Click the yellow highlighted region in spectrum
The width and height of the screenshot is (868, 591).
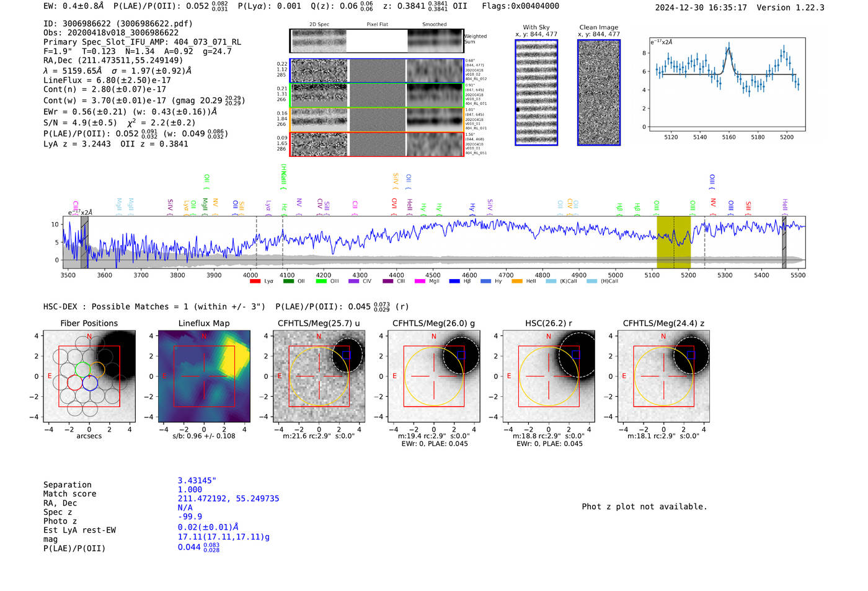pos(673,242)
